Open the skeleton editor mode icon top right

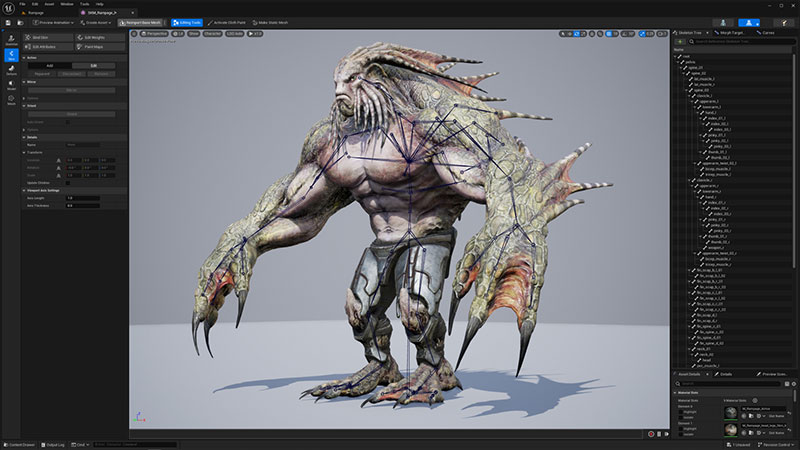[723, 22]
